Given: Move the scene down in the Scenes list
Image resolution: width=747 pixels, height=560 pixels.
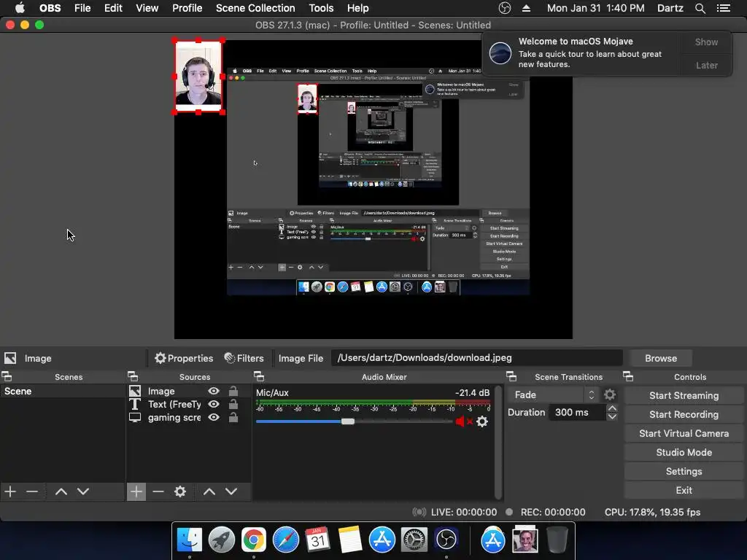Looking at the screenshot, I should click(x=83, y=491).
